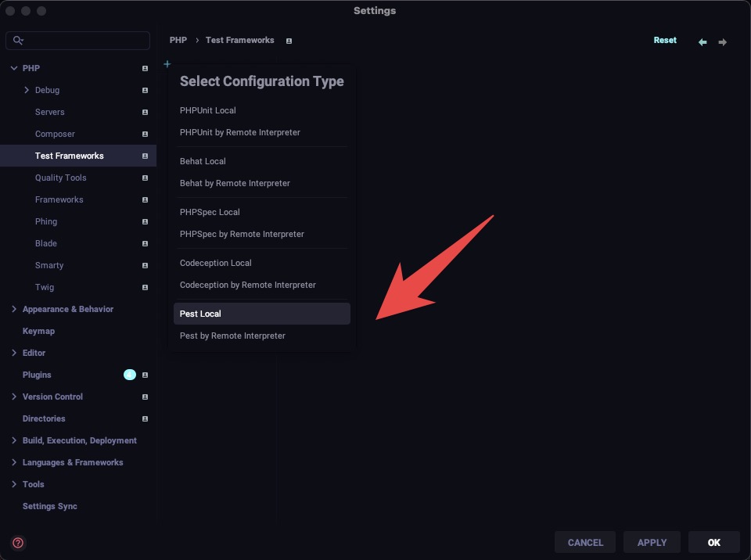This screenshot has width=751, height=560.
Task: Select PHPSpec Local option
Action: tap(261, 212)
